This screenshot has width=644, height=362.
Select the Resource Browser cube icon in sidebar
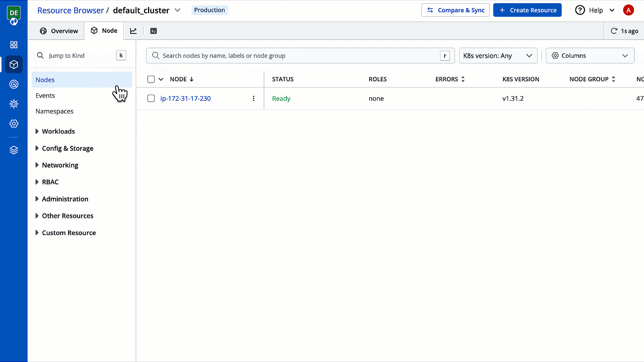coord(14,64)
